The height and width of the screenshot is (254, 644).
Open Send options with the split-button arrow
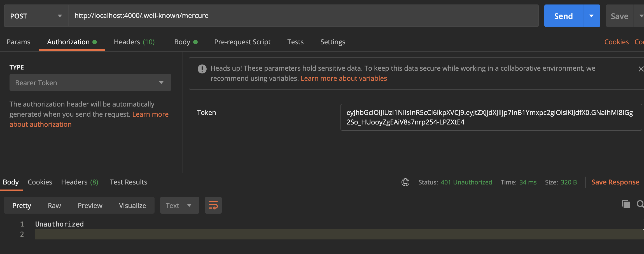point(591,16)
